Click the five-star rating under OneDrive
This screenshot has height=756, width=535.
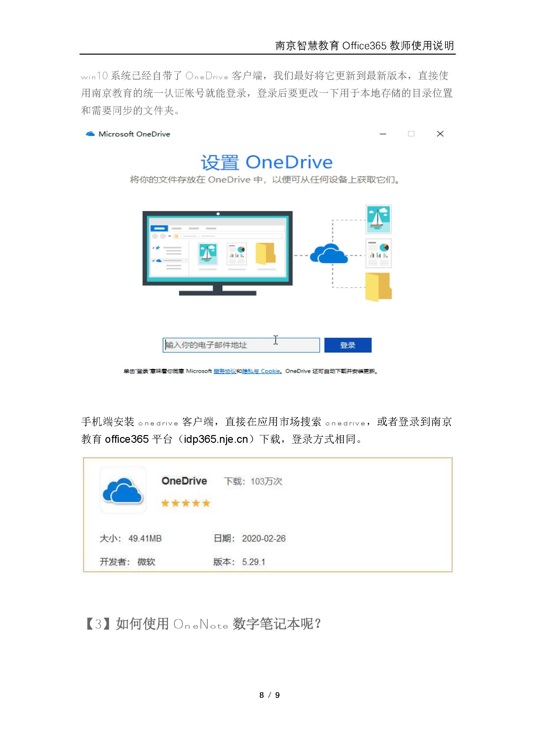(x=186, y=503)
